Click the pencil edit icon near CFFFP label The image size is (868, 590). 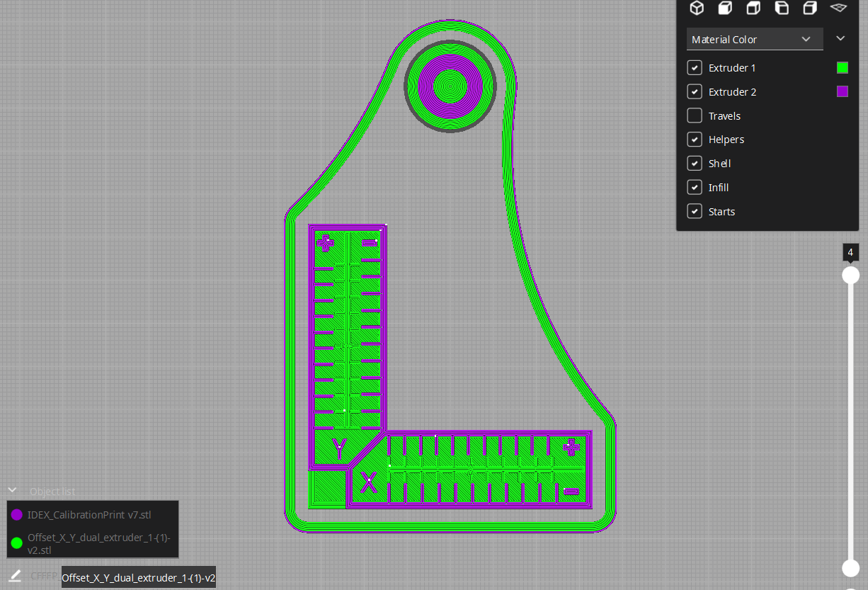coord(15,575)
